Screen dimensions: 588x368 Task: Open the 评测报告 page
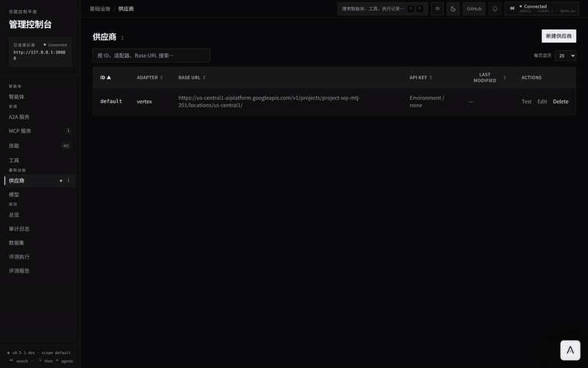pos(19,270)
